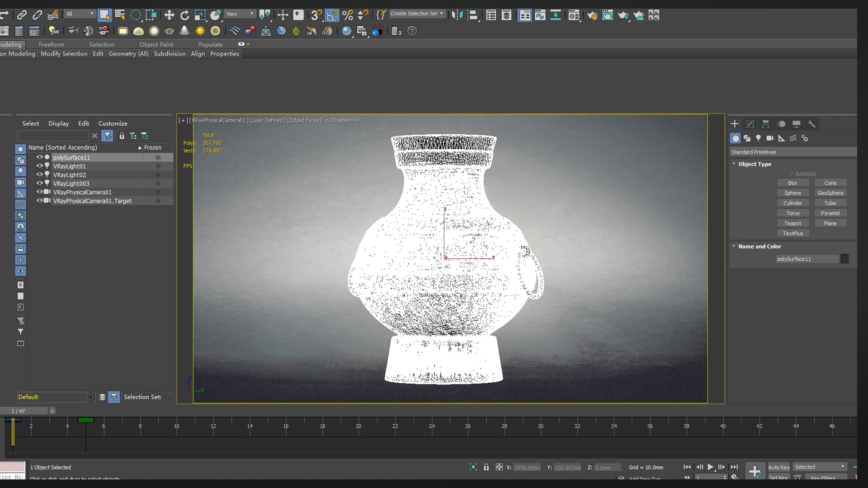Create a Teapot primitive

[x=793, y=223]
